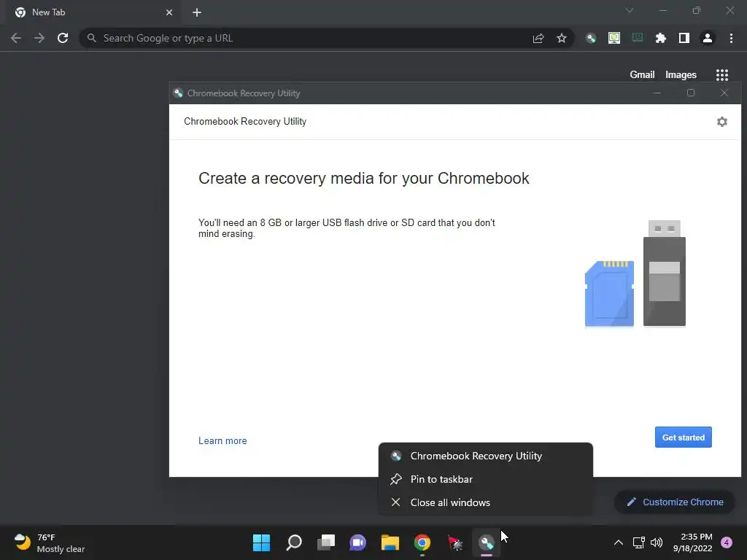Viewport: 747px width, 560px height.
Task: Open the Chat app on taskbar
Action: click(357, 542)
